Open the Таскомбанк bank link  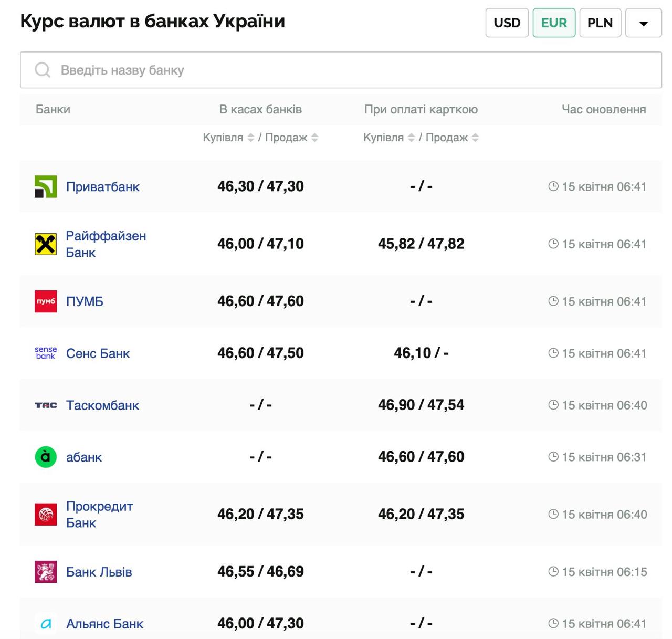[102, 405]
